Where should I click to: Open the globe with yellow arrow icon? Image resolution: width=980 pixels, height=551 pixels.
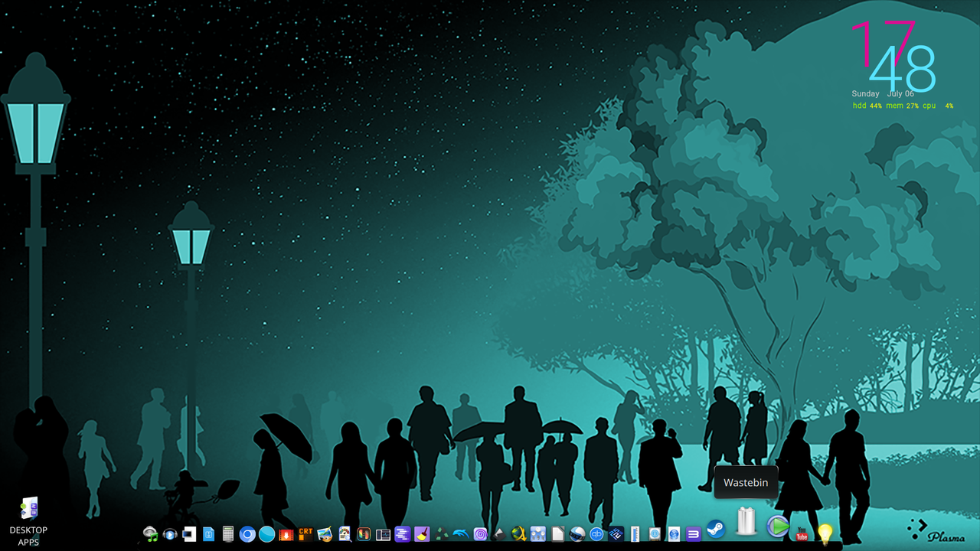coord(519,534)
